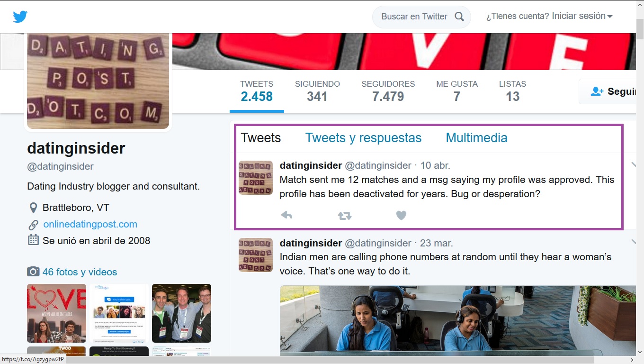The height and width of the screenshot is (364, 644).
Task: Open the Twoo photo thumbnail
Action: pyautogui.click(x=57, y=351)
